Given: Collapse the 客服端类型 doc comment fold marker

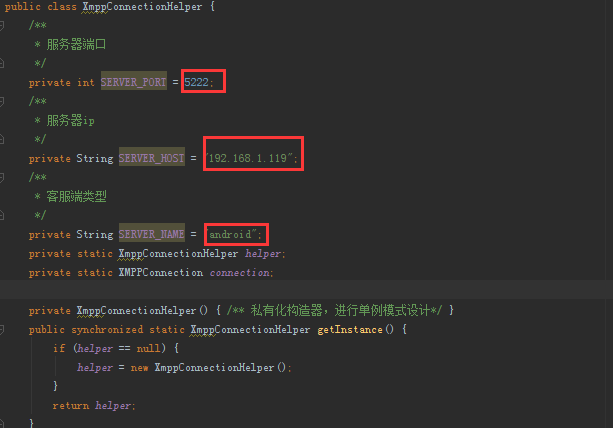Looking at the screenshot, I should click(2, 177).
